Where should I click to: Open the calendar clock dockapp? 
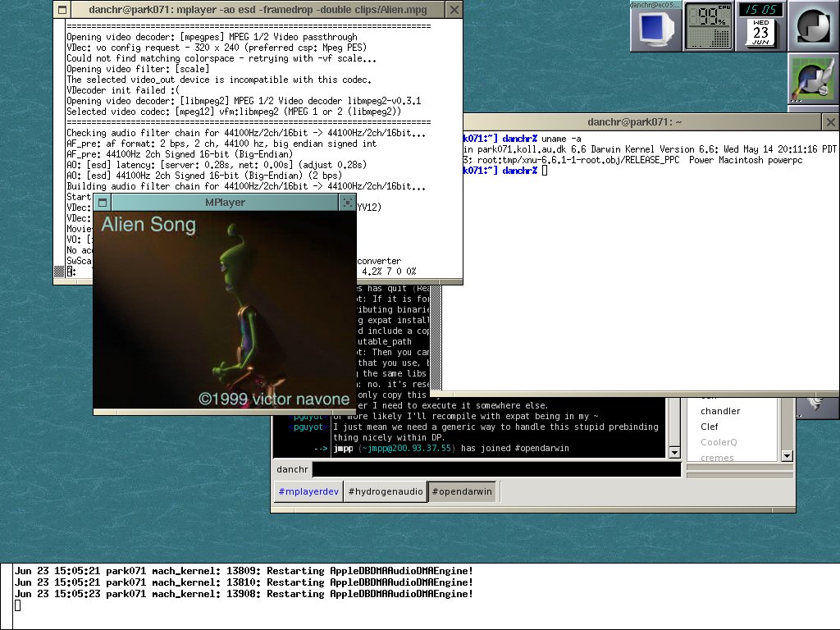pos(760,26)
